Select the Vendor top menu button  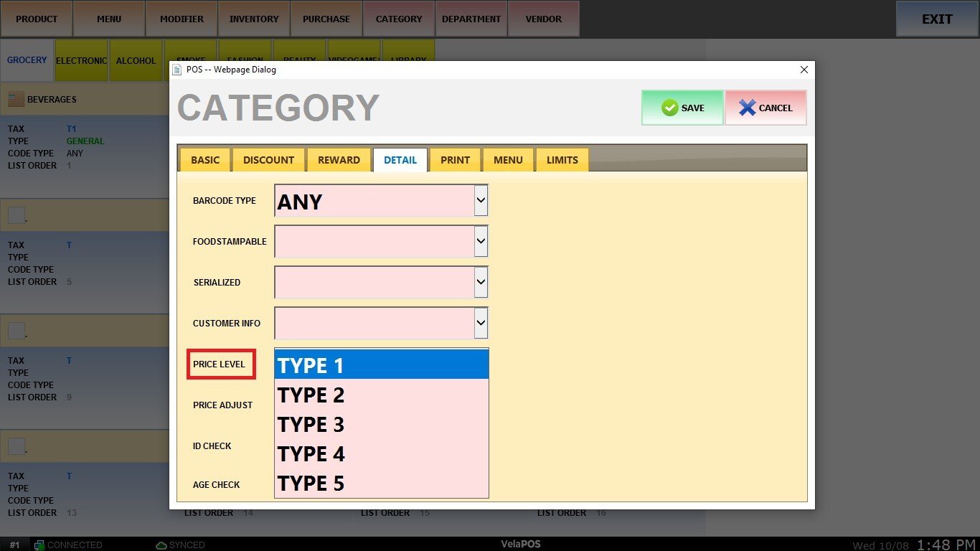pyautogui.click(x=544, y=19)
